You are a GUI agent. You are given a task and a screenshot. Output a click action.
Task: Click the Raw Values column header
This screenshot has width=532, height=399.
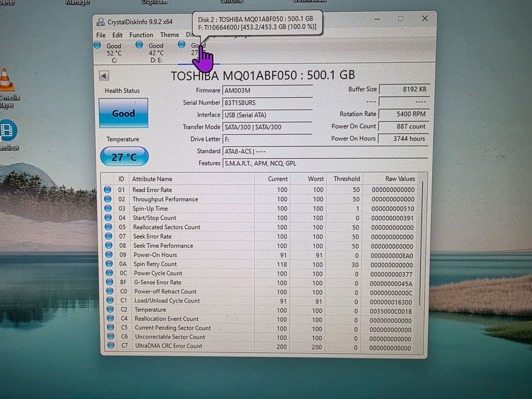390,179
